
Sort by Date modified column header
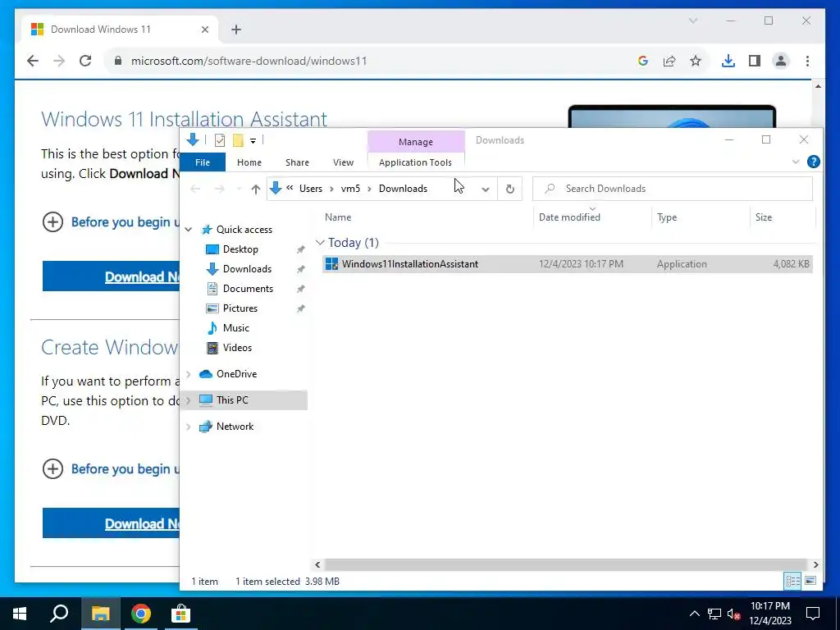coord(592,217)
